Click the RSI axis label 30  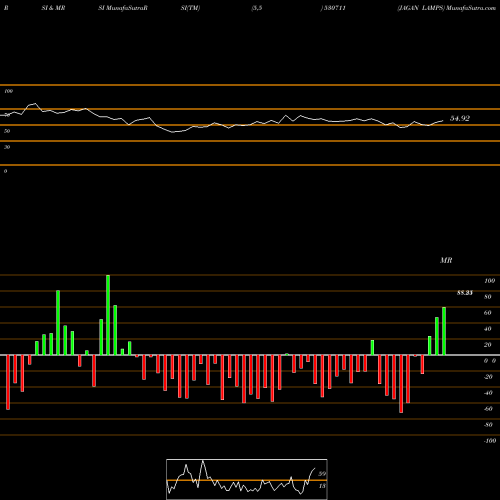(x=7, y=147)
